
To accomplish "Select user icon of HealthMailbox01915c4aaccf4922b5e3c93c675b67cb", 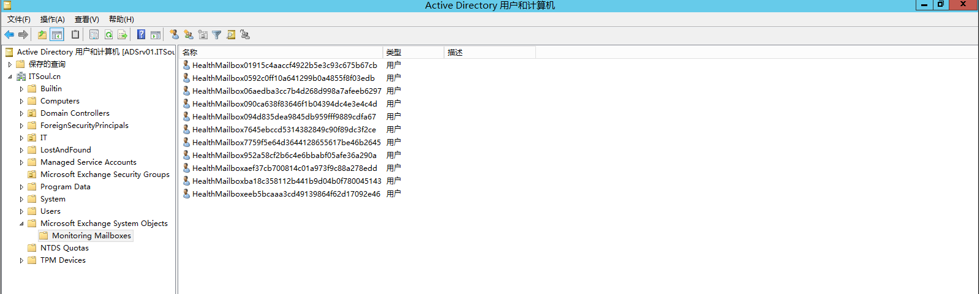I will pyautogui.click(x=187, y=65).
